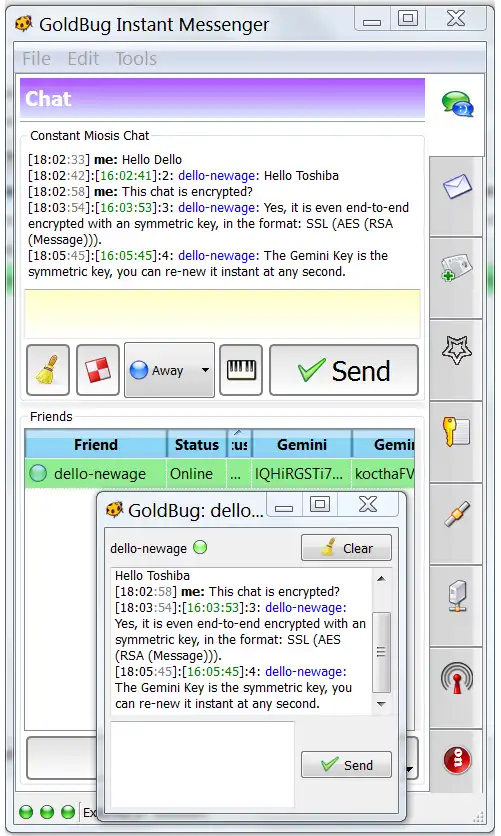Click the kocthaFV Gemini cell
This screenshot has width=501, height=836.
click(x=384, y=473)
